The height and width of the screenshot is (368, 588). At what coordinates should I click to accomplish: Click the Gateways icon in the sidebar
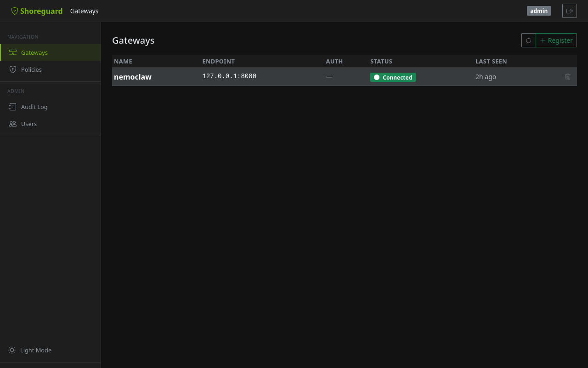pos(13,52)
